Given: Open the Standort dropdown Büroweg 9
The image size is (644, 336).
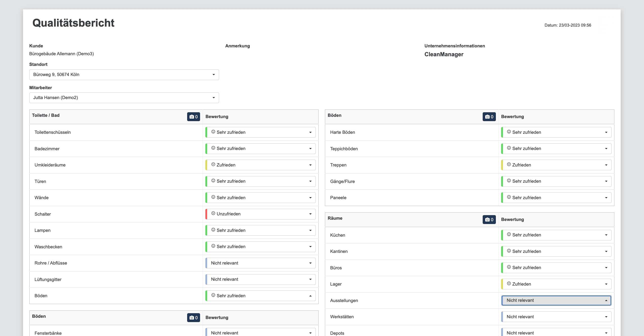Looking at the screenshot, I should (124, 75).
